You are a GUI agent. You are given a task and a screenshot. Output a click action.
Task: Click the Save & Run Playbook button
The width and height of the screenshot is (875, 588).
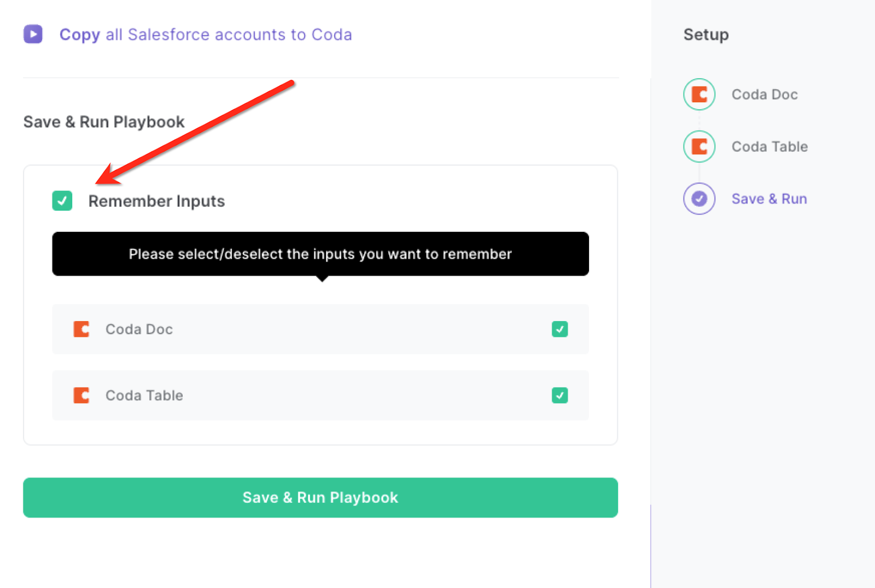(320, 498)
